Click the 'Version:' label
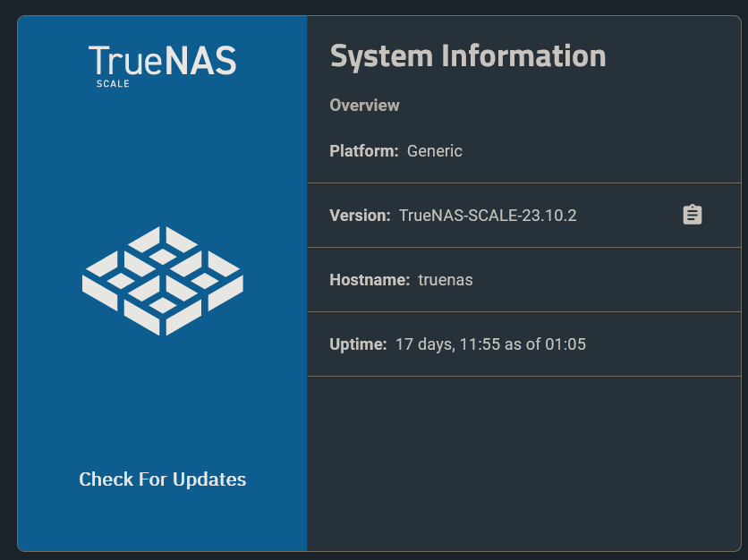The height and width of the screenshot is (560, 748). coord(361,216)
